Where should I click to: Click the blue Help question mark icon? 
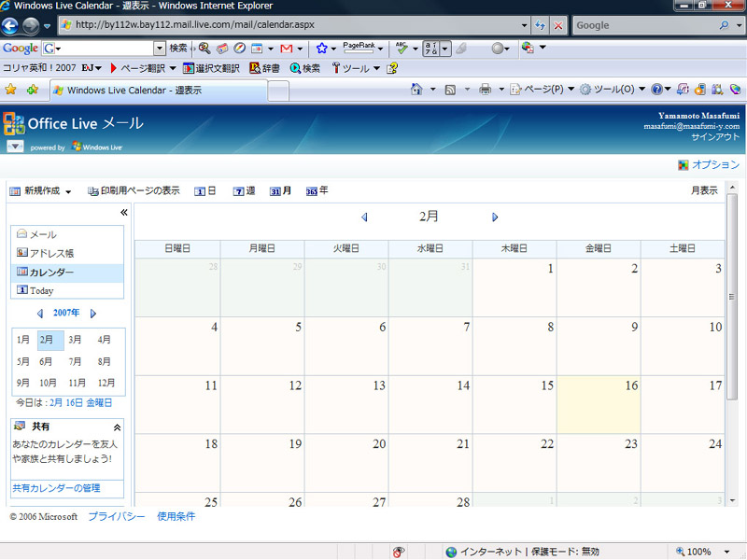coord(656,89)
